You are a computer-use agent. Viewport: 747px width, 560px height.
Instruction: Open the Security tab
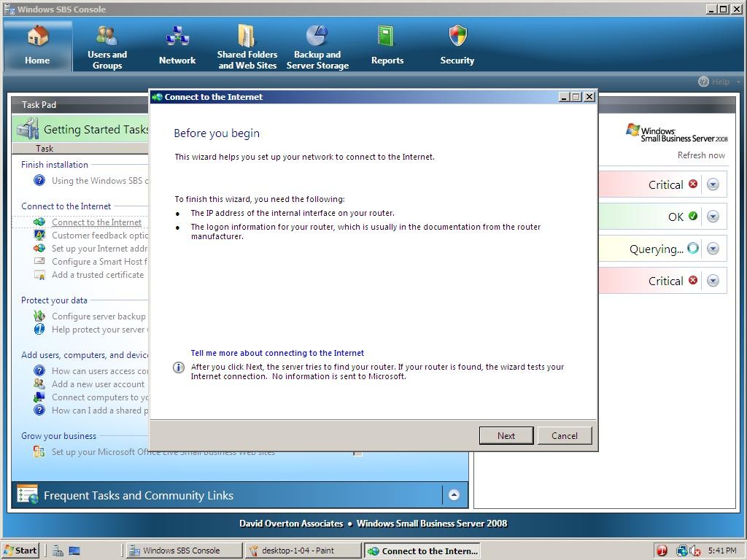[457, 47]
